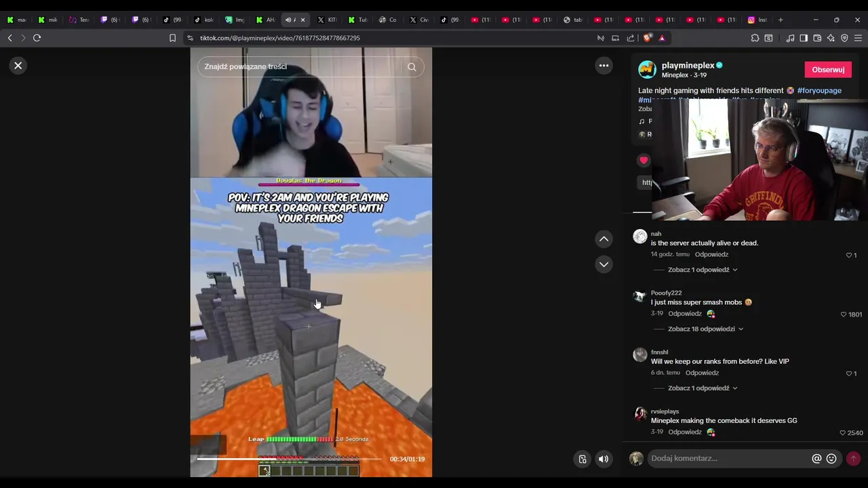Like Pooofy222's comment showing 1801 likes
This screenshot has height=488, width=868.
point(844,314)
